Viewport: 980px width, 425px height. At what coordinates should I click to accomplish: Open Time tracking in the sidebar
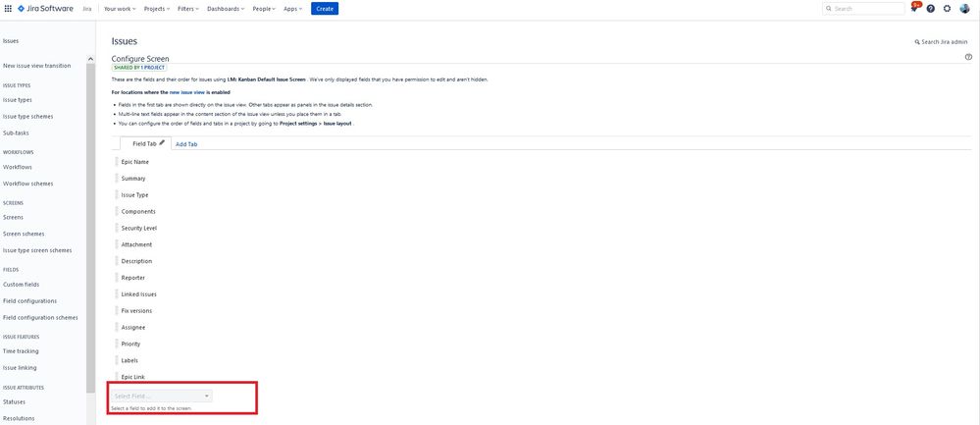[21, 351]
